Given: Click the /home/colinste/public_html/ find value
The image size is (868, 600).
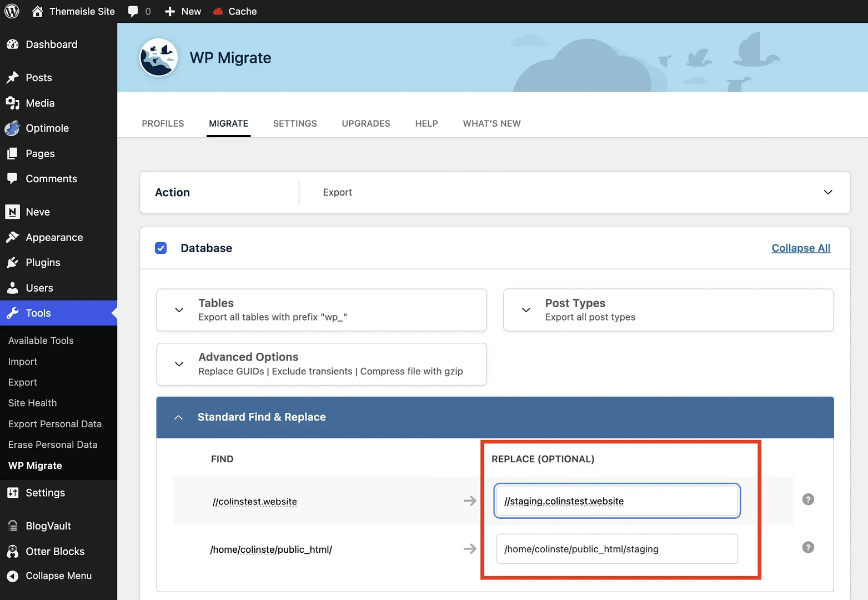Looking at the screenshot, I should pos(271,549).
